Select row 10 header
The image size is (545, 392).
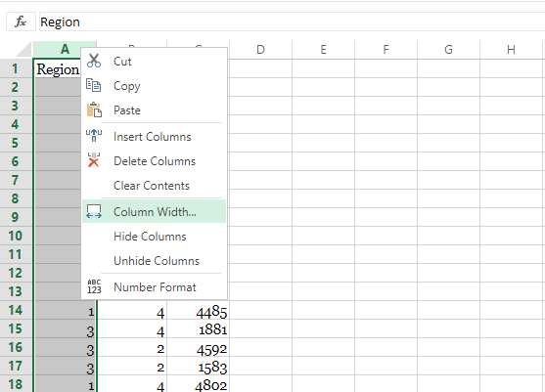(x=16, y=236)
